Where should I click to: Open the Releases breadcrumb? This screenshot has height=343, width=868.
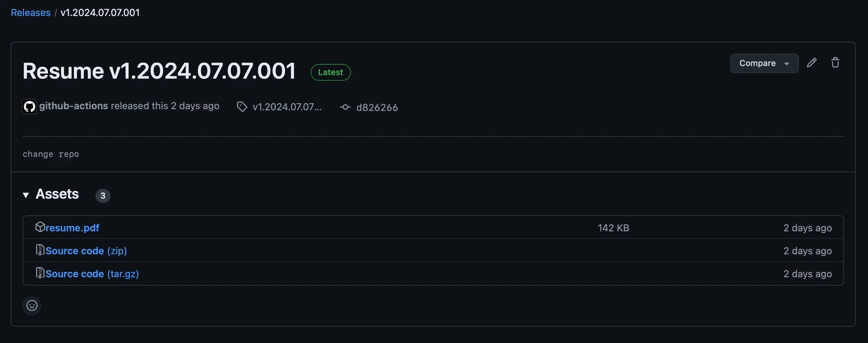tap(31, 12)
